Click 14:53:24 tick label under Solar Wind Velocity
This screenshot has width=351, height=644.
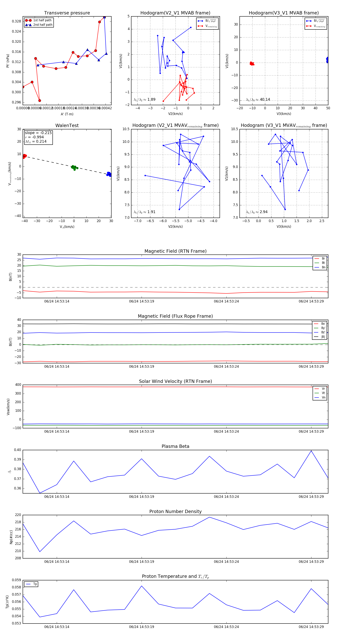click(x=226, y=431)
